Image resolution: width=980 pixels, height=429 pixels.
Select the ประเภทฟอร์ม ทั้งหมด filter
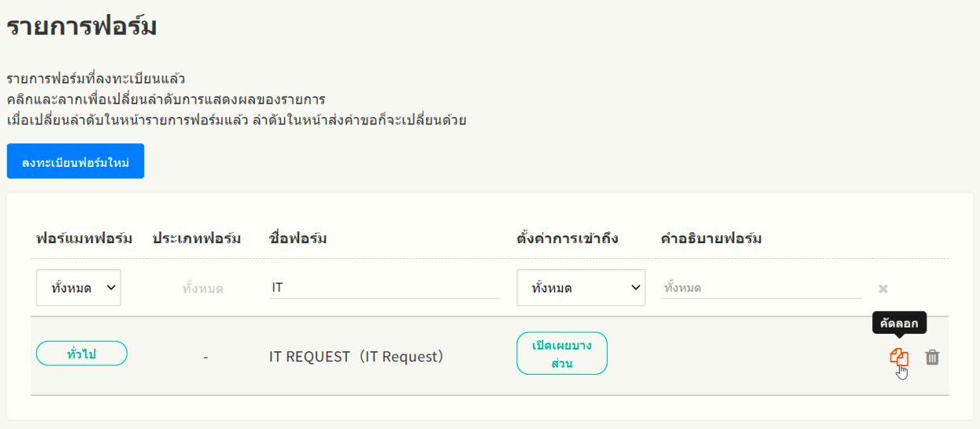pos(202,289)
